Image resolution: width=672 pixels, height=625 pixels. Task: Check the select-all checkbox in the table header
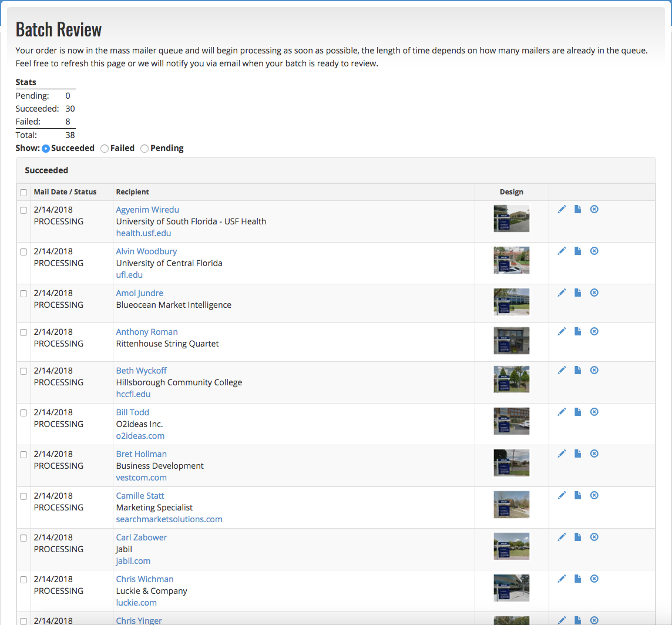pyautogui.click(x=23, y=193)
